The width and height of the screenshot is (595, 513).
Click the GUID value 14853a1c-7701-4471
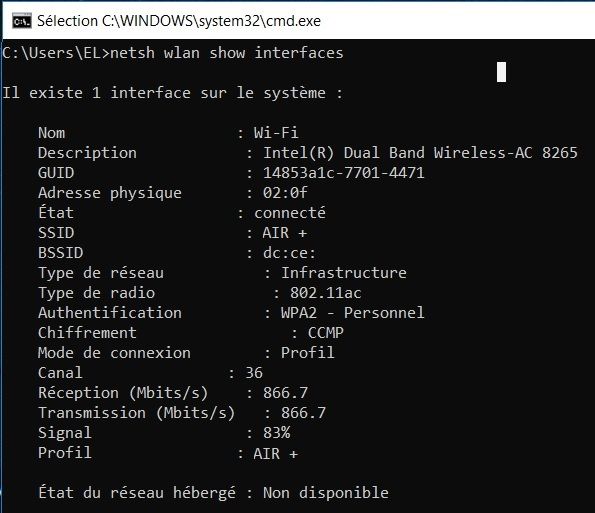coord(343,173)
